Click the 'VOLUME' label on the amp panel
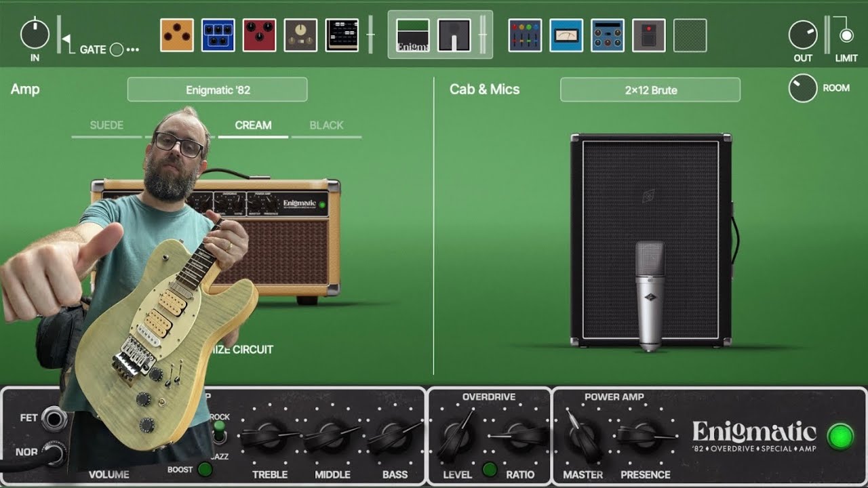The image size is (868, 488). 108,474
